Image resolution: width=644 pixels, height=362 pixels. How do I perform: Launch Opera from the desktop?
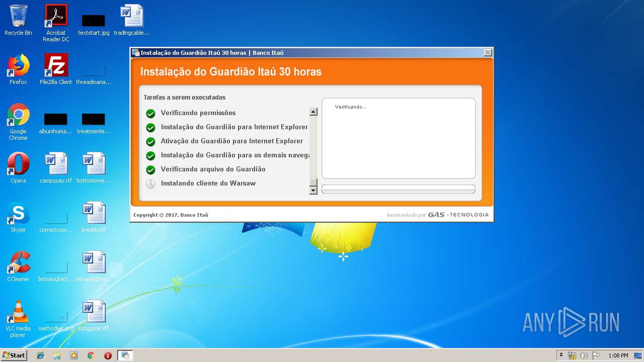point(18,168)
